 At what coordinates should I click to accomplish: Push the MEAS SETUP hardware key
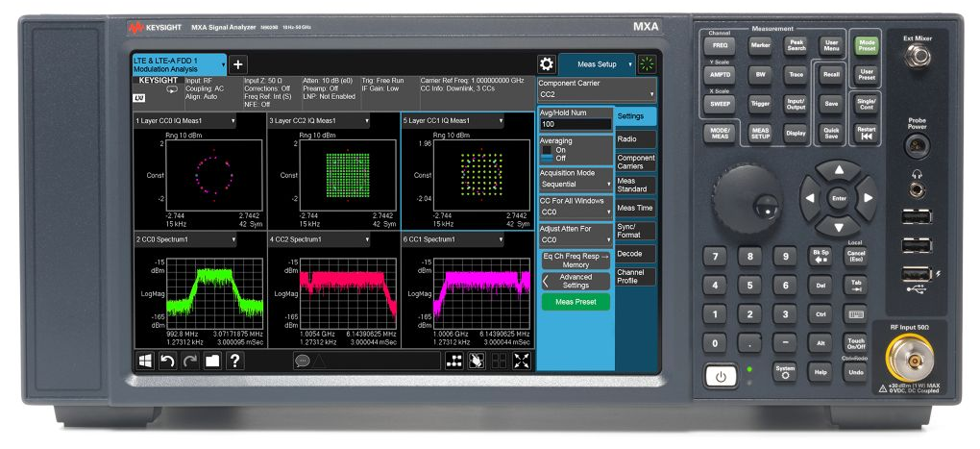coord(760,134)
